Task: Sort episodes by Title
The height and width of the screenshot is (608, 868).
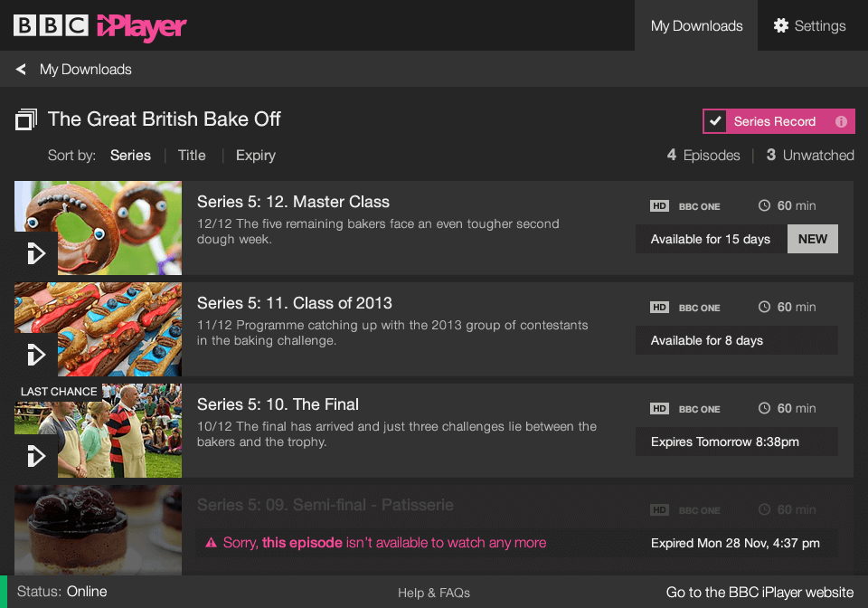Action: coord(192,156)
